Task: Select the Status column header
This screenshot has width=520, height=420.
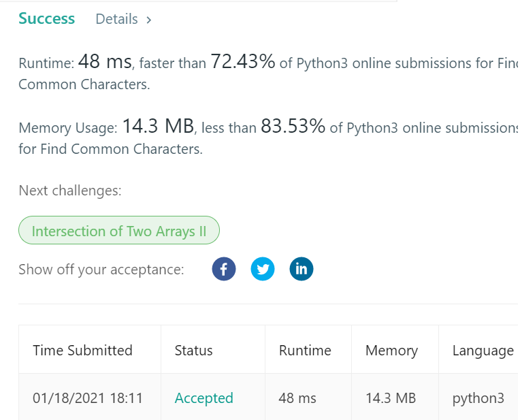Action: point(194,351)
